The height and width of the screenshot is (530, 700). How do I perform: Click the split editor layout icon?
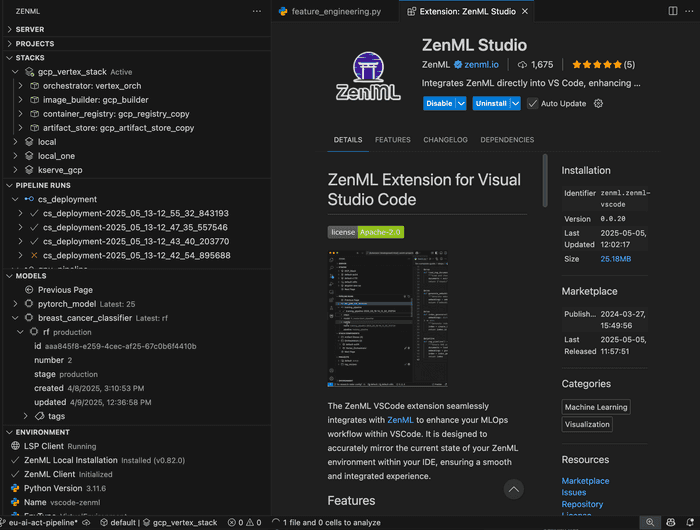coord(672,11)
